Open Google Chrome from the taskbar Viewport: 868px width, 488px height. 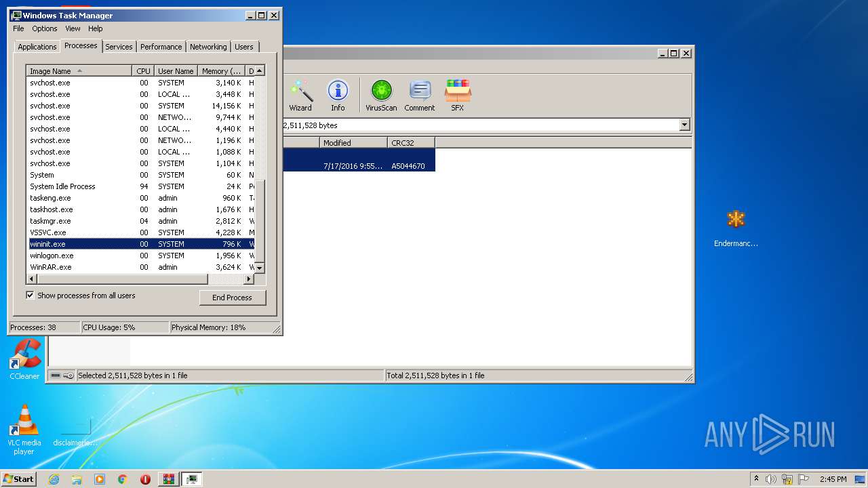tap(123, 479)
